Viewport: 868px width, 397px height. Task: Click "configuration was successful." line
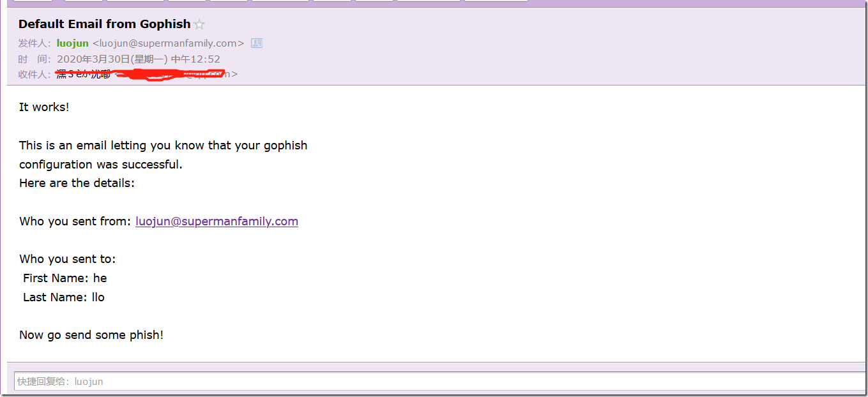[101, 165]
